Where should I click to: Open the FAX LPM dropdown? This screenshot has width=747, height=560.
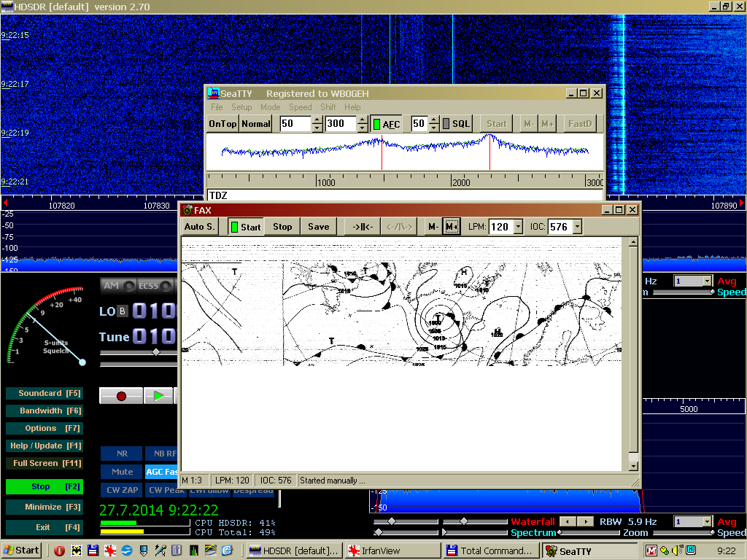[x=519, y=227]
